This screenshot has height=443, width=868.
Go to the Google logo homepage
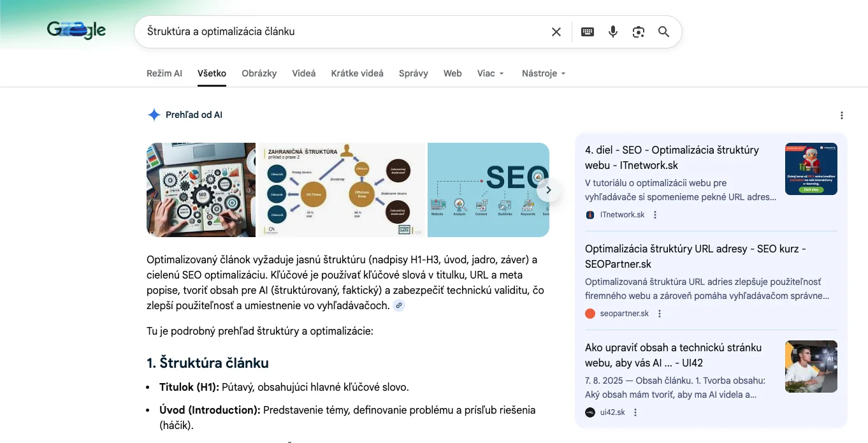76,30
